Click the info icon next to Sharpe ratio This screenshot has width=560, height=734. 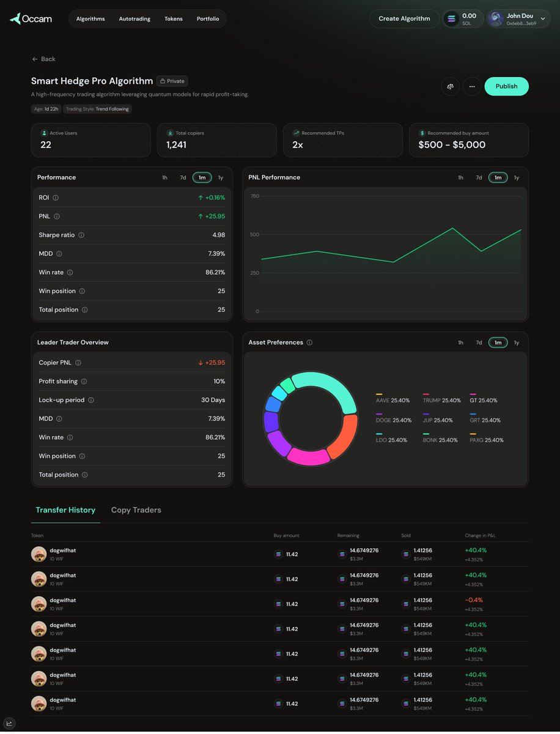[x=81, y=235]
